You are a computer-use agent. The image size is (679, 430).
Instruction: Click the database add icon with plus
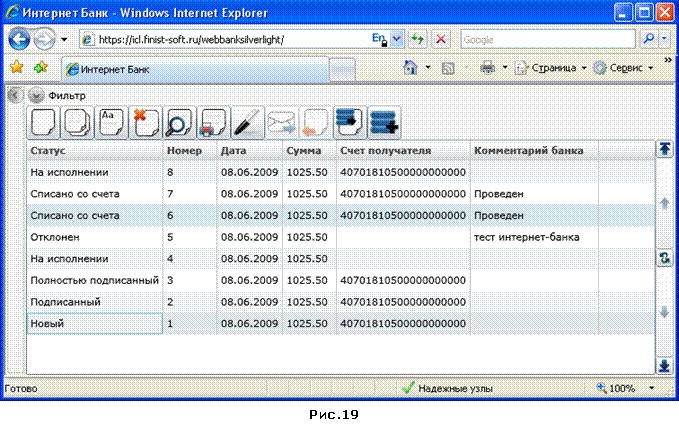click(x=384, y=123)
